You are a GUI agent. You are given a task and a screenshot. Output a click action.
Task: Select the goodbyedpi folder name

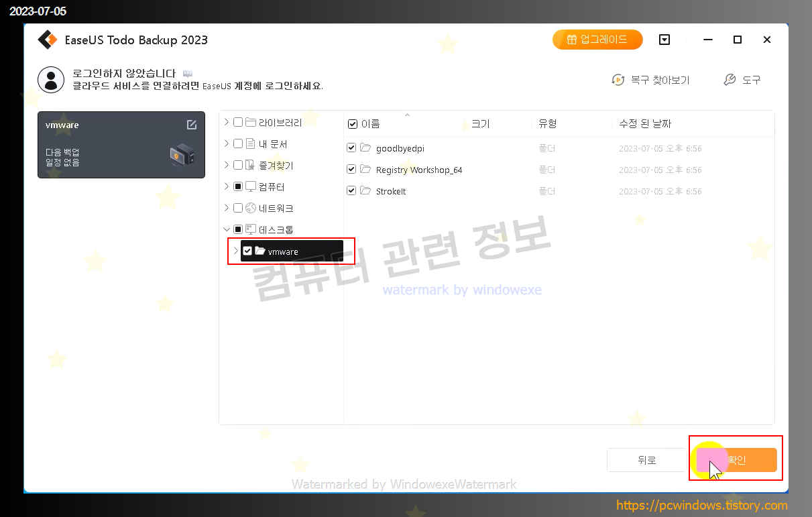pos(400,148)
